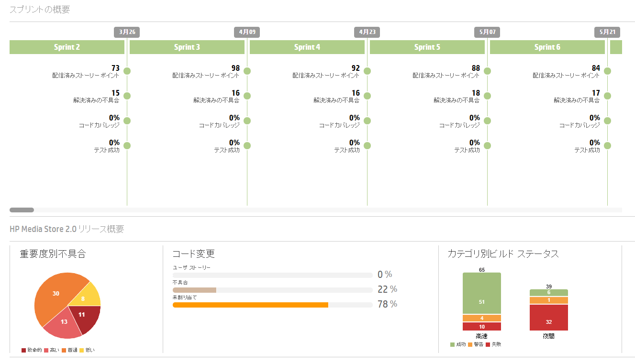Click the green 高速 bar segment 51
Screen dimensions: 635x364
point(481,293)
